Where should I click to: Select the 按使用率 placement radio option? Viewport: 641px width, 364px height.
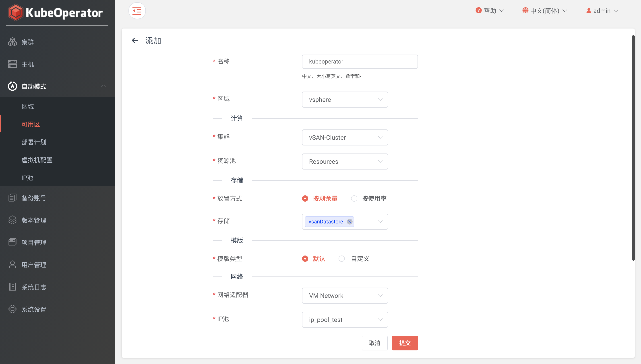tap(354, 198)
